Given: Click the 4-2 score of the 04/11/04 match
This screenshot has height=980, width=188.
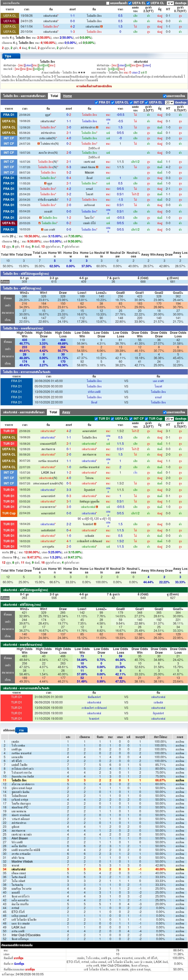Looking at the screenshot, I should click(x=73, y=27).
